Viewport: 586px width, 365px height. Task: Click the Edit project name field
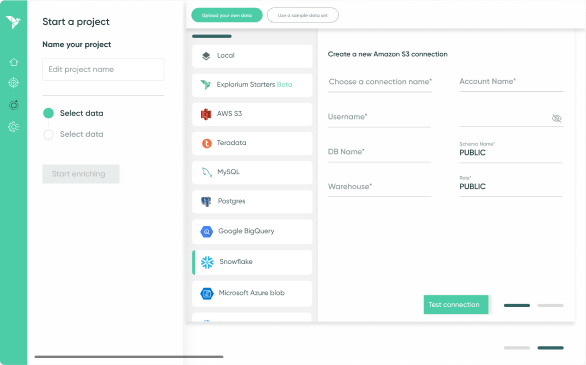coord(103,69)
